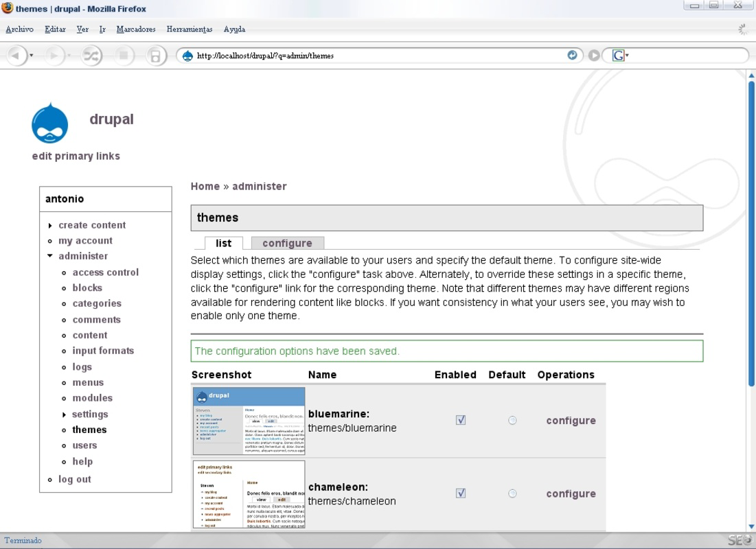Open comments in the sidebar

[x=96, y=320]
